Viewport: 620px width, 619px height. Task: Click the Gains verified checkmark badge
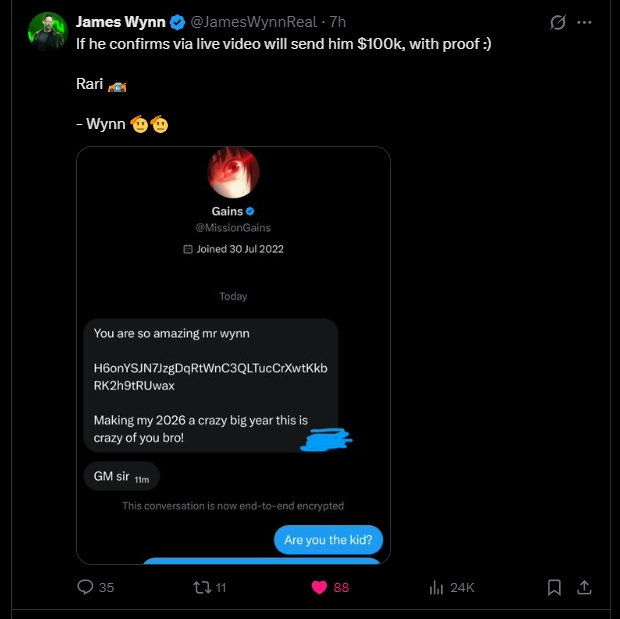(250, 211)
